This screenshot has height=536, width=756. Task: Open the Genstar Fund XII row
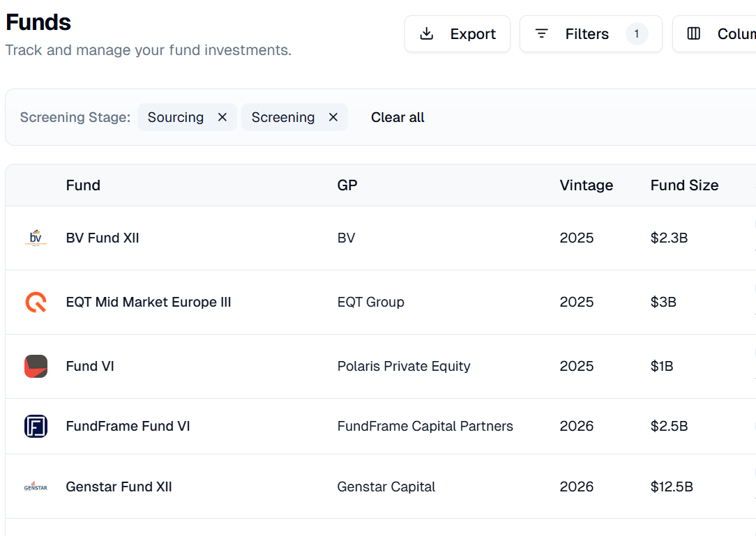(119, 487)
